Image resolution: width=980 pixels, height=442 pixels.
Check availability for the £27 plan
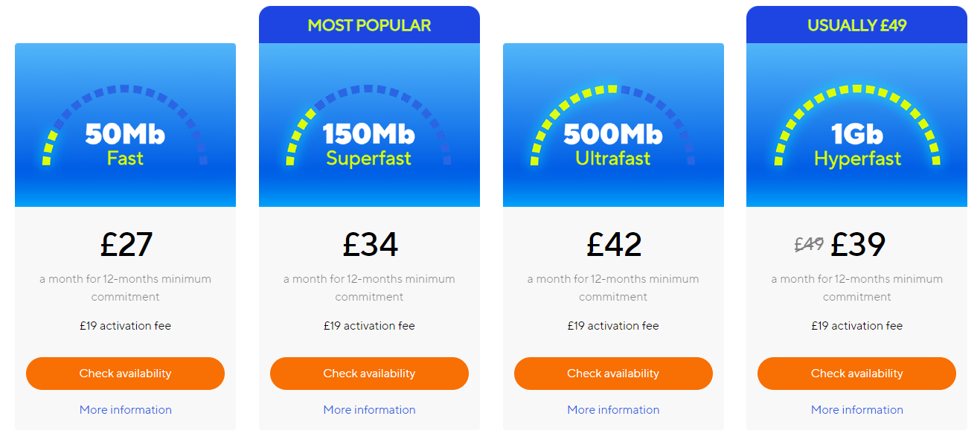click(125, 374)
